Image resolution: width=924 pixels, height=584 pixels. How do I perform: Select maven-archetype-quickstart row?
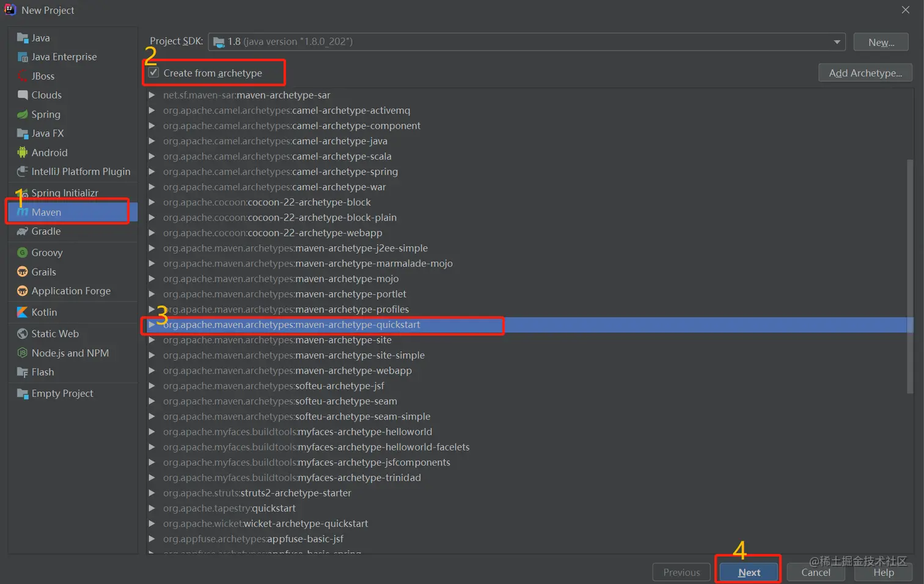[x=529, y=325]
